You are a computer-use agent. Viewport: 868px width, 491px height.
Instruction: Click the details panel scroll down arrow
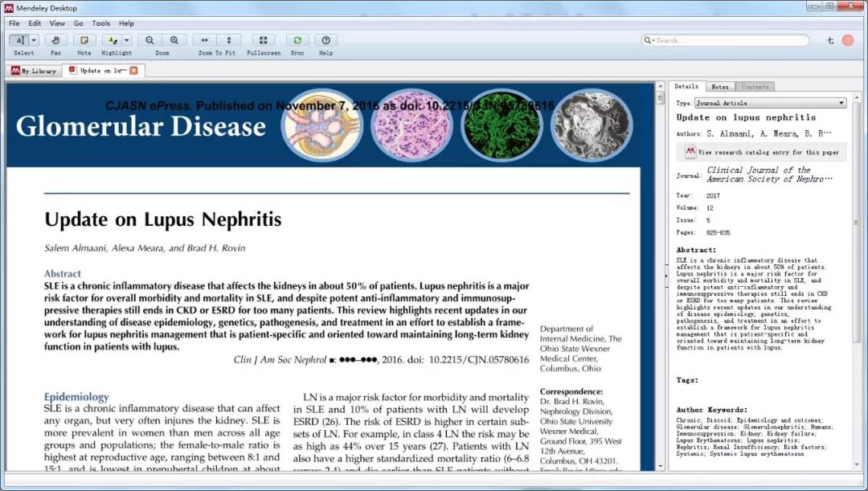pyautogui.click(x=857, y=465)
